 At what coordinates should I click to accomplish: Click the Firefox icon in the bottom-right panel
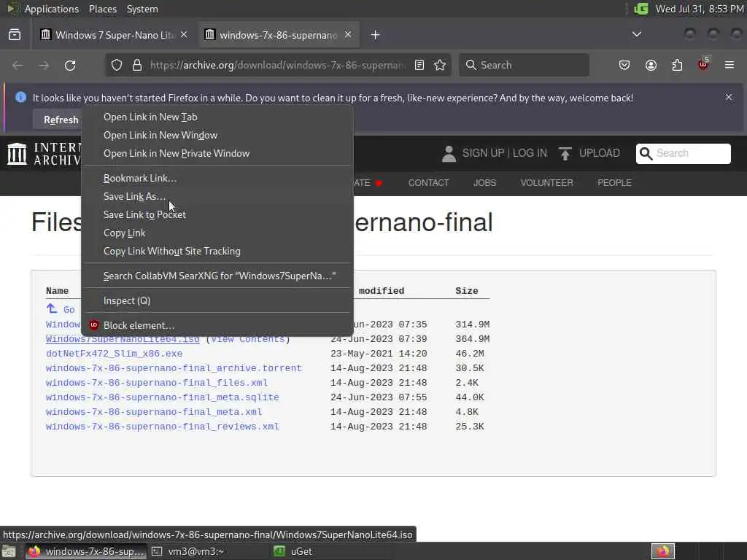(663, 551)
